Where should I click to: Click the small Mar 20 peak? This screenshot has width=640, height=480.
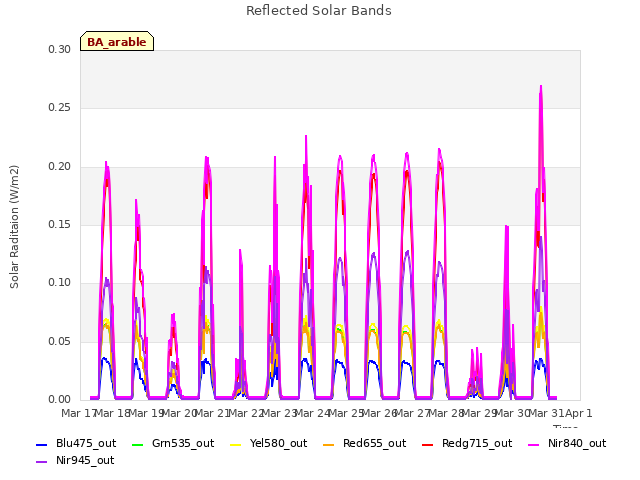[x=173, y=314]
